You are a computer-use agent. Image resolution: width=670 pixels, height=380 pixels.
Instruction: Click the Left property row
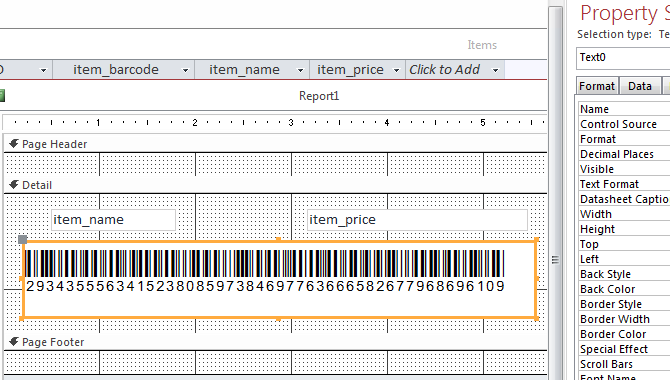click(624, 259)
